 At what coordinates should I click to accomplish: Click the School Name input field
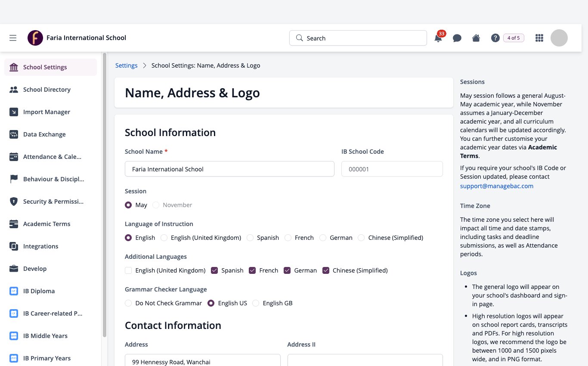click(x=229, y=169)
